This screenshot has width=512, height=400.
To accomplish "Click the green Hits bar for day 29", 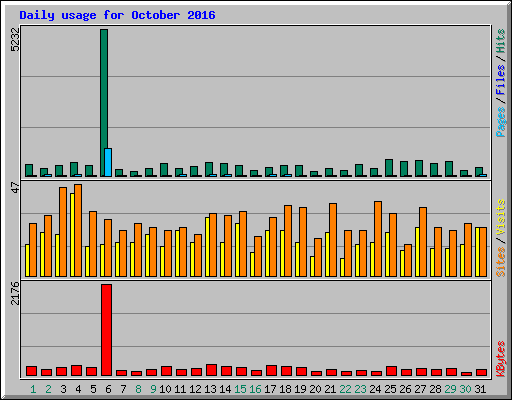I will click(x=449, y=169).
